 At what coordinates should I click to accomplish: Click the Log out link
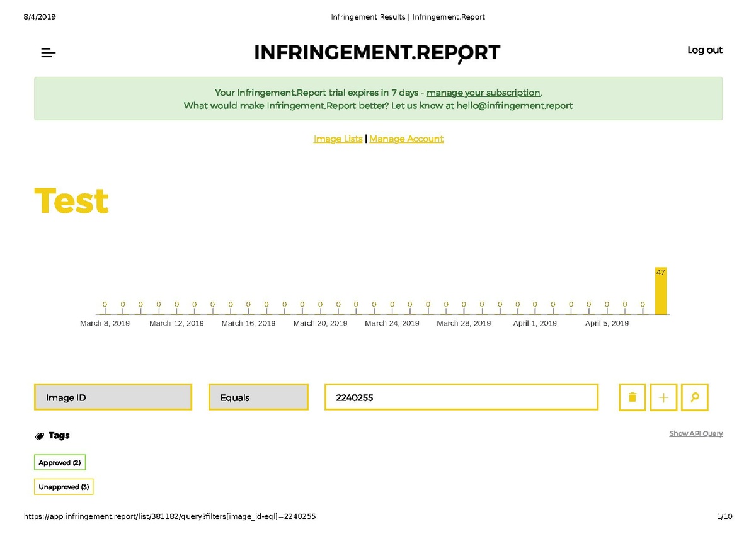(705, 50)
